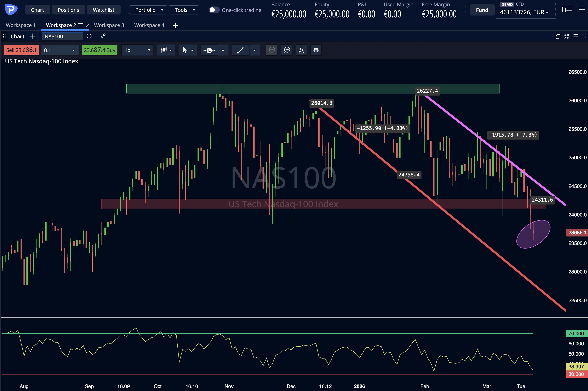
Task: Switch to Workspace 3 tab
Action: point(109,25)
